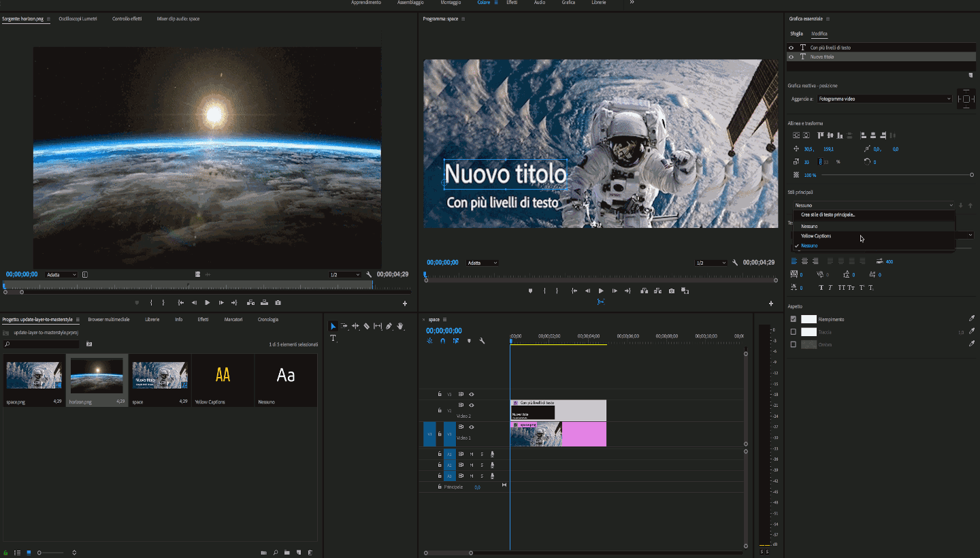The image size is (980, 558).
Task: Open Source monitor 1/2 resolution dropdown
Action: pyautogui.click(x=344, y=275)
